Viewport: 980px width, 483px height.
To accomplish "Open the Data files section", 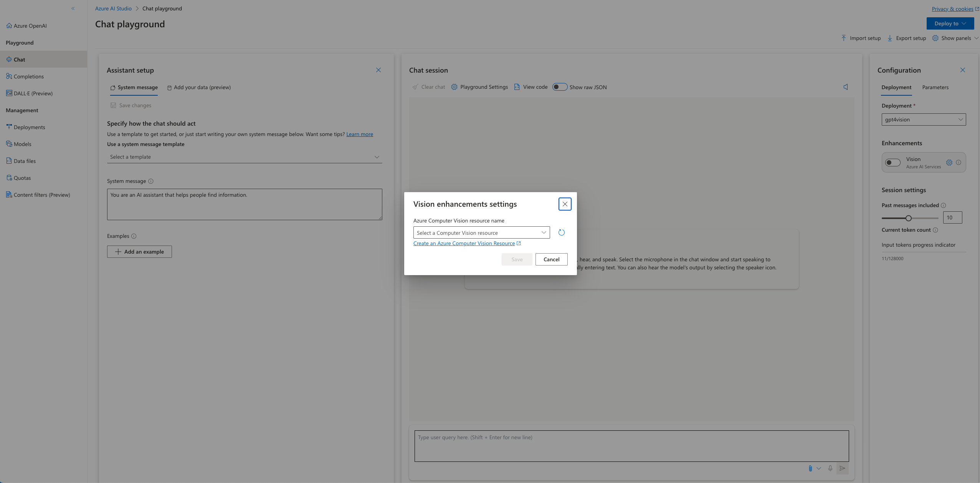I will [25, 161].
